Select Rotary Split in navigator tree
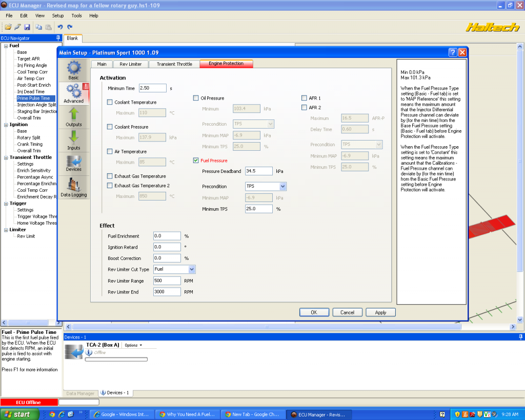 (x=29, y=137)
